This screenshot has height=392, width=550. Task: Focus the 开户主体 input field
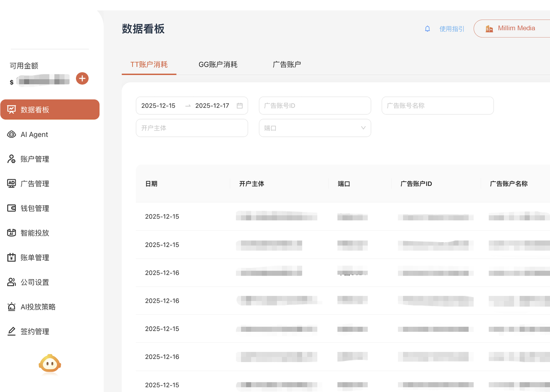192,128
